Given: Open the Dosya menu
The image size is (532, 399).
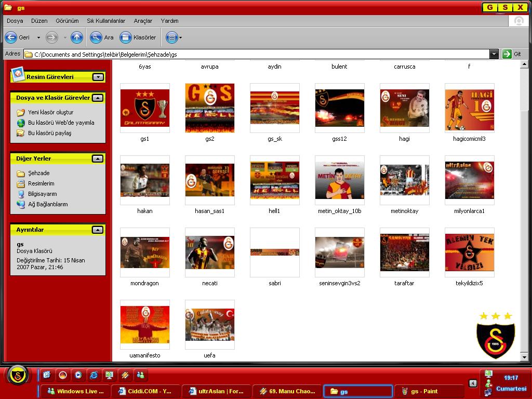Looking at the screenshot, I should point(15,21).
